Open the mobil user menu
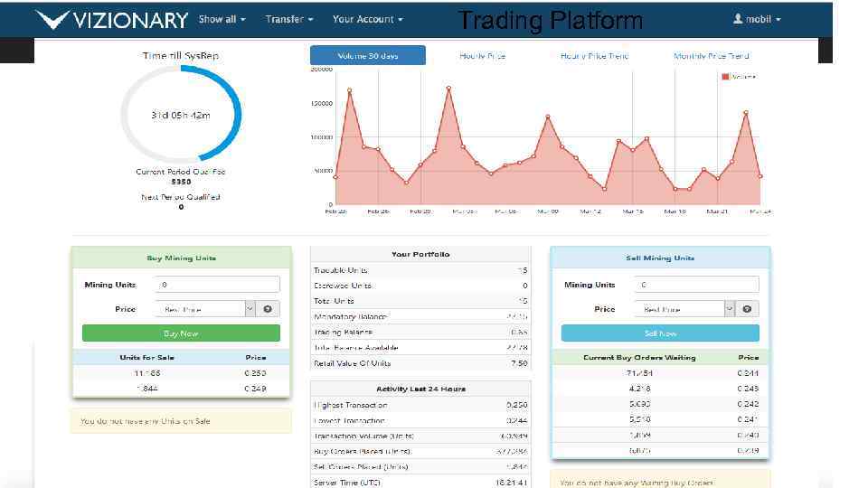 click(757, 19)
